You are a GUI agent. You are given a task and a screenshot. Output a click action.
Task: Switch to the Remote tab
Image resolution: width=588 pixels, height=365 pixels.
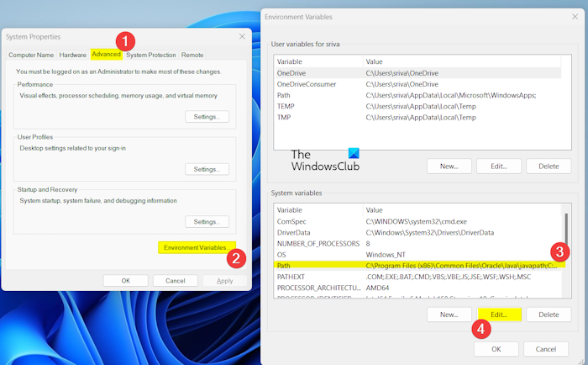(x=192, y=55)
